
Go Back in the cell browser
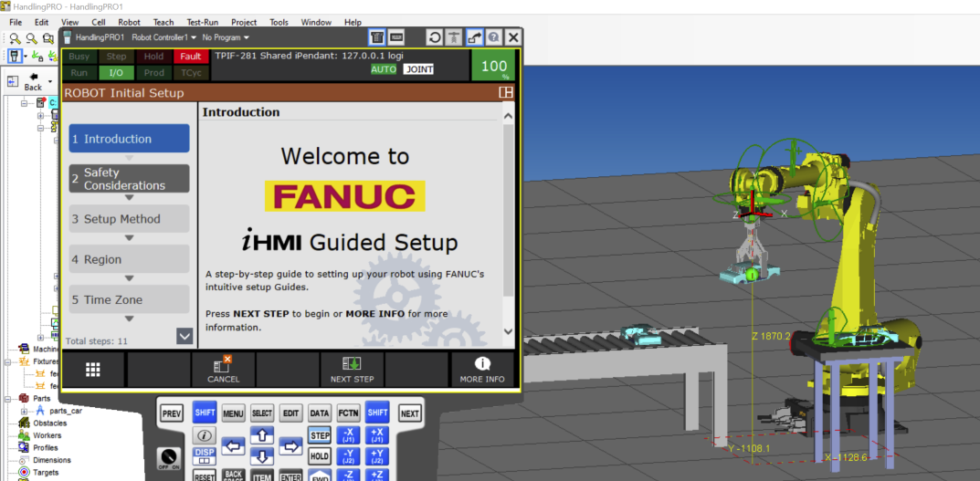click(x=33, y=82)
